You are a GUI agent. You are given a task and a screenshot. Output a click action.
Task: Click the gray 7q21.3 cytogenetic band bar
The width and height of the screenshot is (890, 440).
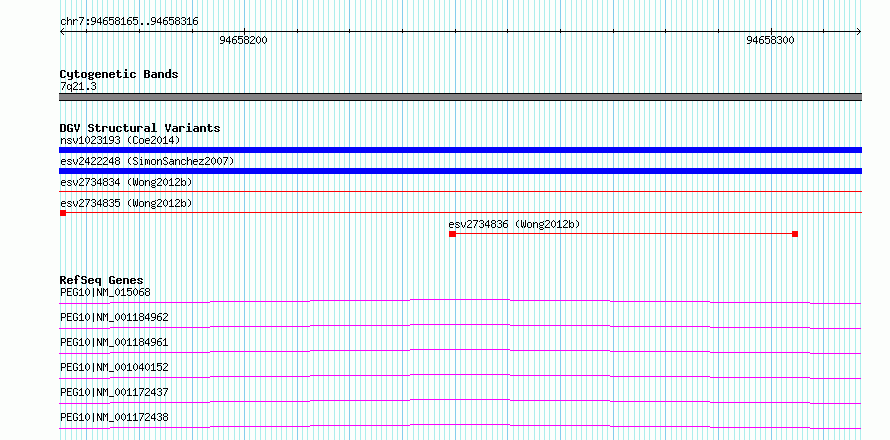[460, 97]
